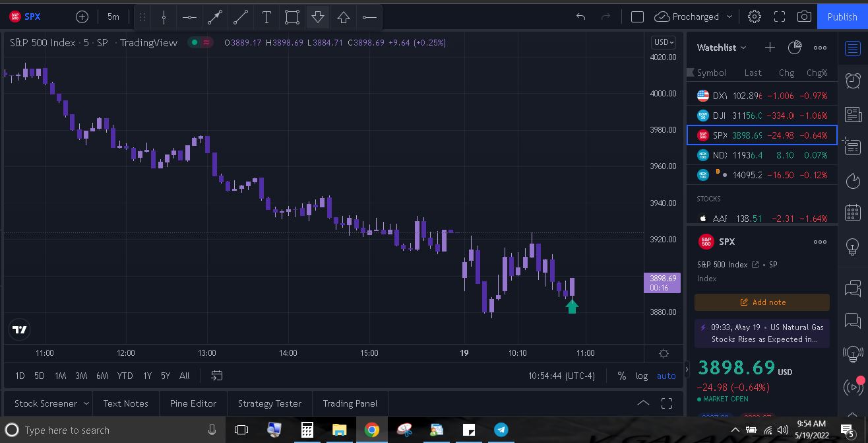Screen dimensions: 868x443
Task: Toggle log scale on the chart
Action: pyautogui.click(x=642, y=376)
